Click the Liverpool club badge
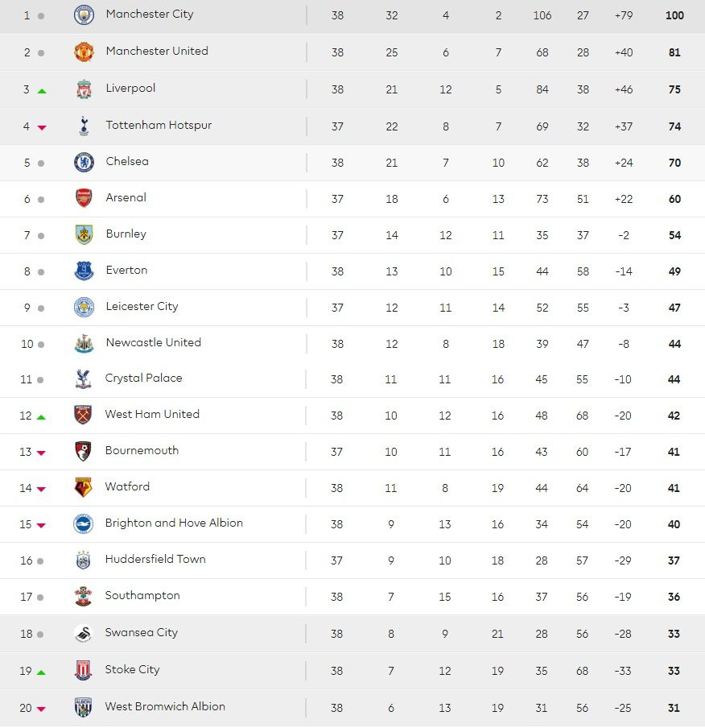Viewport: 705px width, 728px height. [x=84, y=89]
